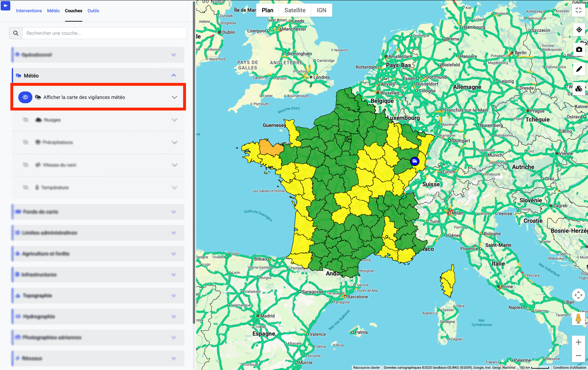This screenshot has width=588, height=370.
Task: Show the Nuages layer with eye toggle
Action: pyautogui.click(x=25, y=120)
